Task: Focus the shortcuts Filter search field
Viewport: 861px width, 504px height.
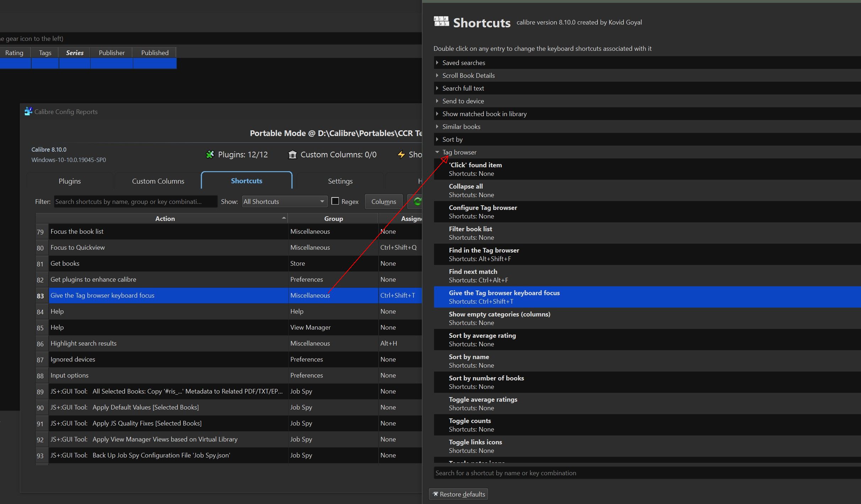Action: click(x=135, y=201)
